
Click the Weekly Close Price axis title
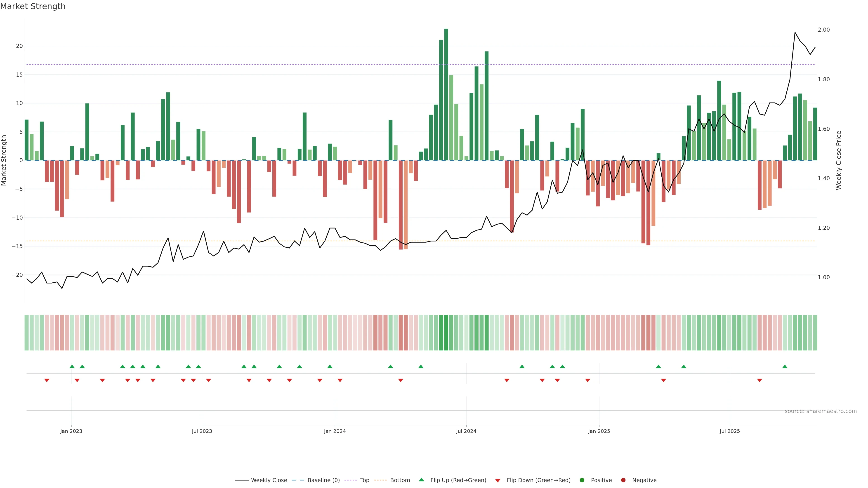tap(839, 160)
